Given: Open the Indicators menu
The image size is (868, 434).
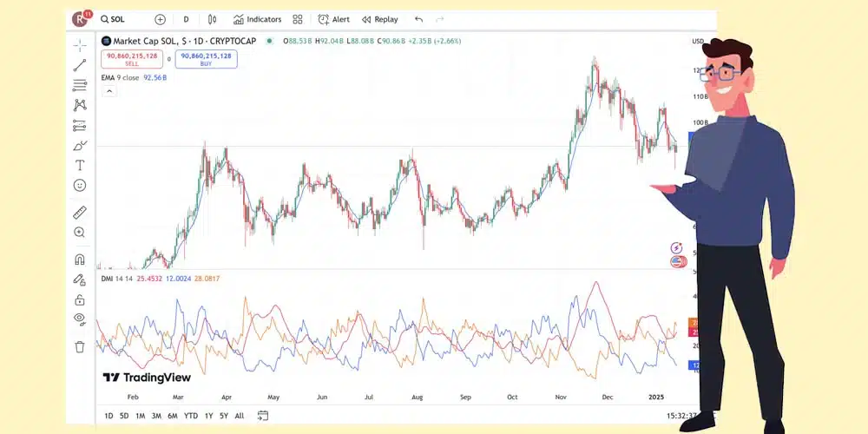Looking at the screenshot, I should point(257,19).
